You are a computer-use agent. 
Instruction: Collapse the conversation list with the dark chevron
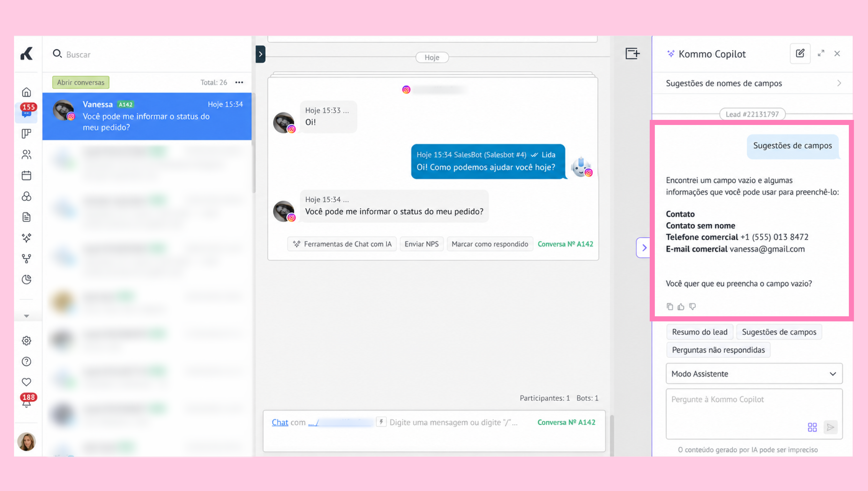(260, 54)
